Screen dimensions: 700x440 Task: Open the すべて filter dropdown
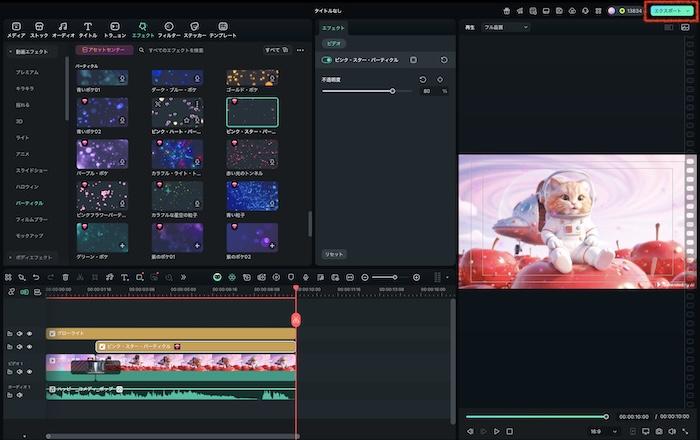coord(274,49)
